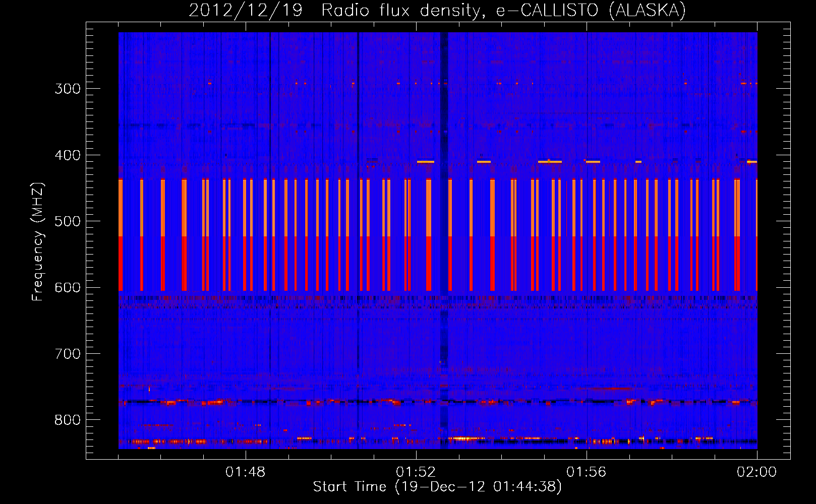This screenshot has width=816, height=504.
Task: Pick the 01:56 time tick label
Action: 586,472
